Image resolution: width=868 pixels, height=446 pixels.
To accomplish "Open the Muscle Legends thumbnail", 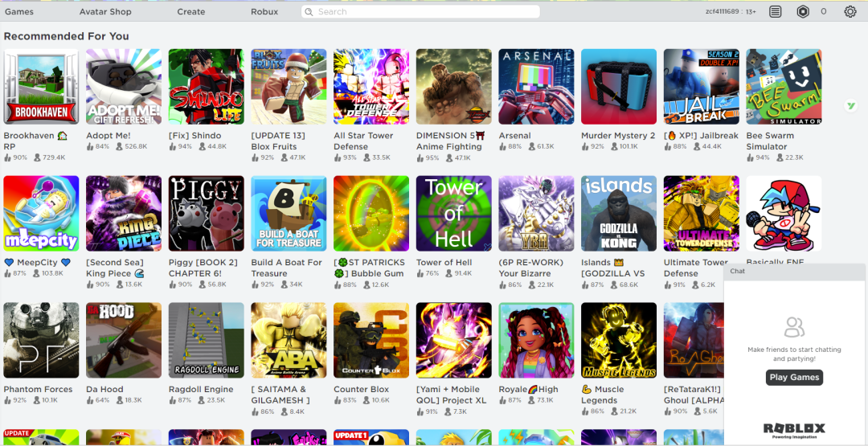I will [x=618, y=340].
